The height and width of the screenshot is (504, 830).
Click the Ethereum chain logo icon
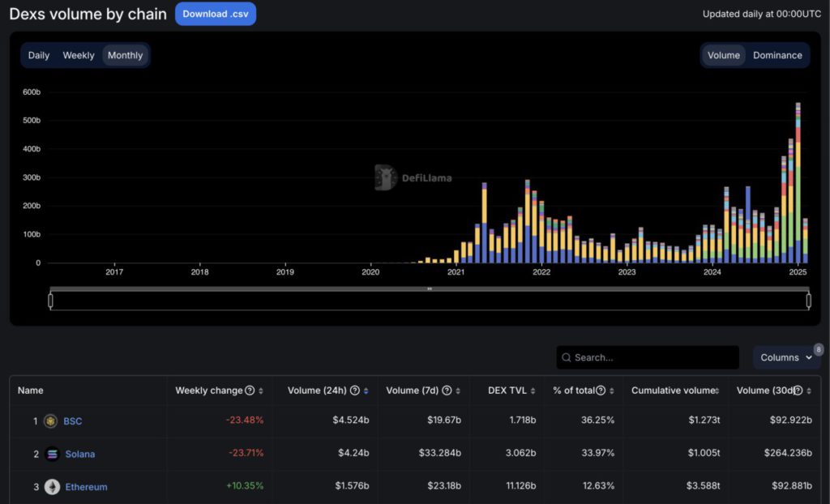(x=51, y=487)
